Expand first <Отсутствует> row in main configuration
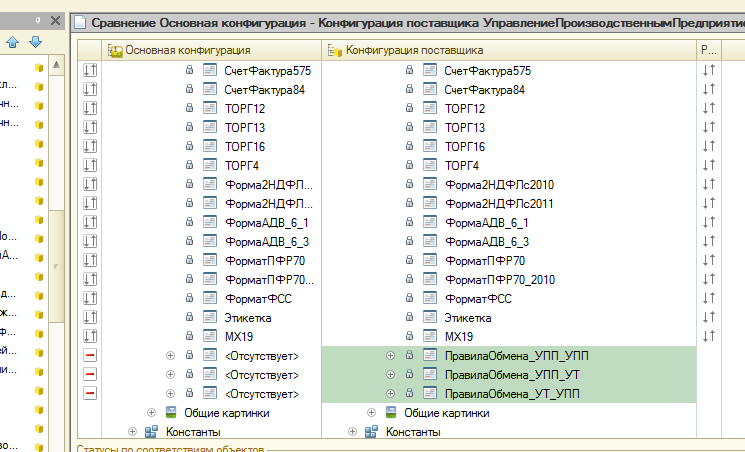The height and width of the screenshot is (452, 745). coord(171,356)
